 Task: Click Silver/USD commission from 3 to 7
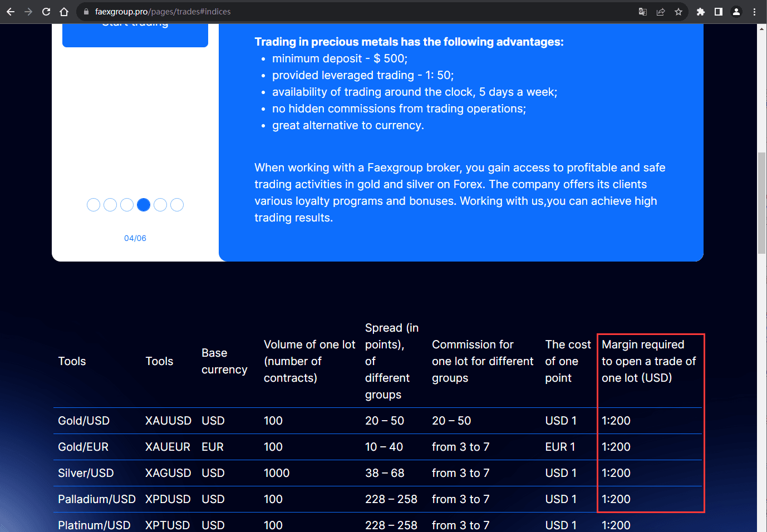coord(461,473)
